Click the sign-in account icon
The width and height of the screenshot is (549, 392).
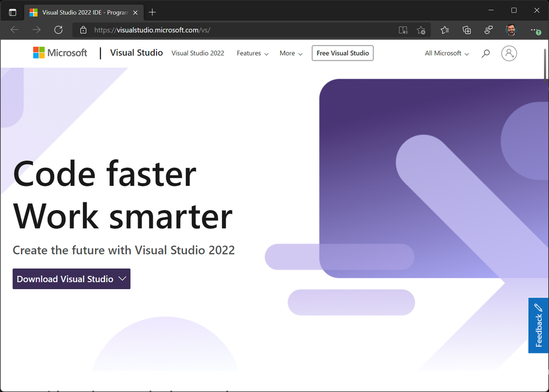pyautogui.click(x=509, y=53)
